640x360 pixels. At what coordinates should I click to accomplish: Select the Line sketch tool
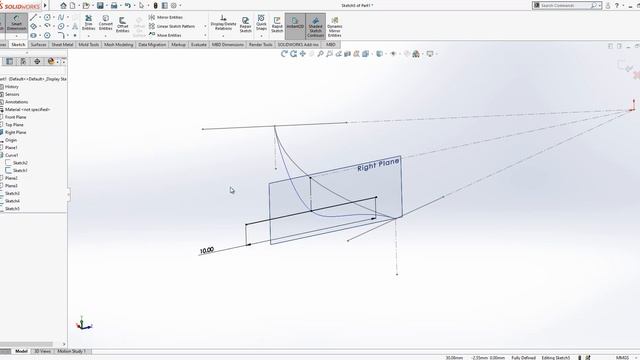click(x=33, y=17)
